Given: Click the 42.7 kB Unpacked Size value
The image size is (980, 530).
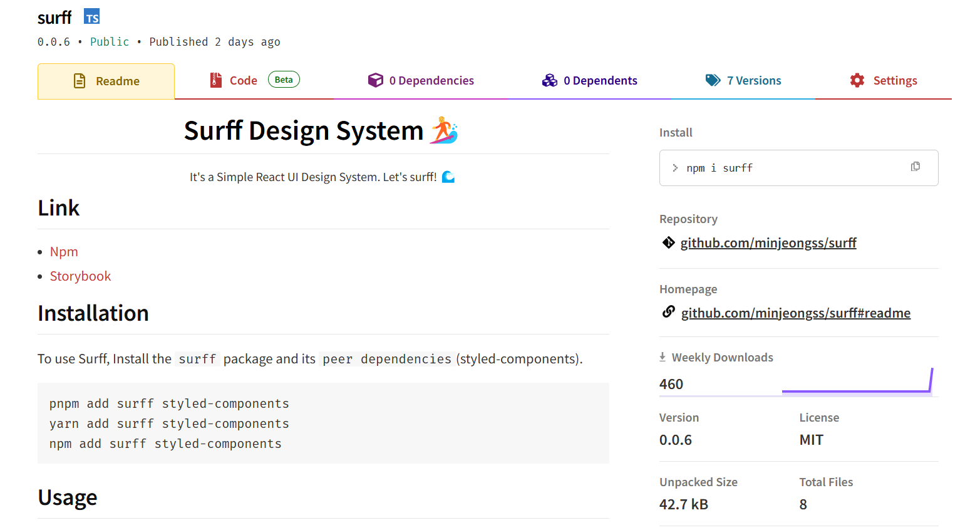Looking at the screenshot, I should 684,504.
